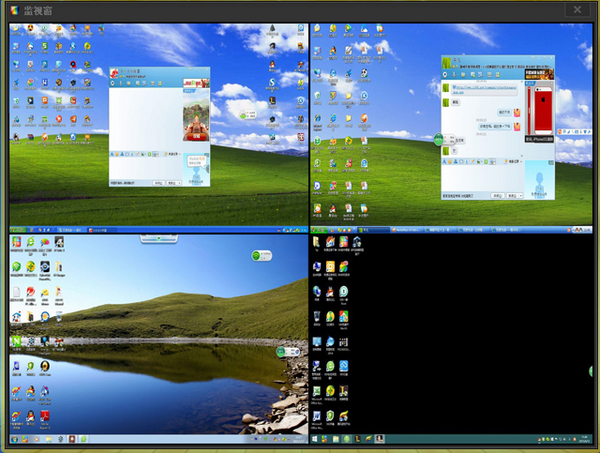The image size is (600, 453).
Task: Open font settings 'A' in top-left chat
Action: click(x=112, y=154)
